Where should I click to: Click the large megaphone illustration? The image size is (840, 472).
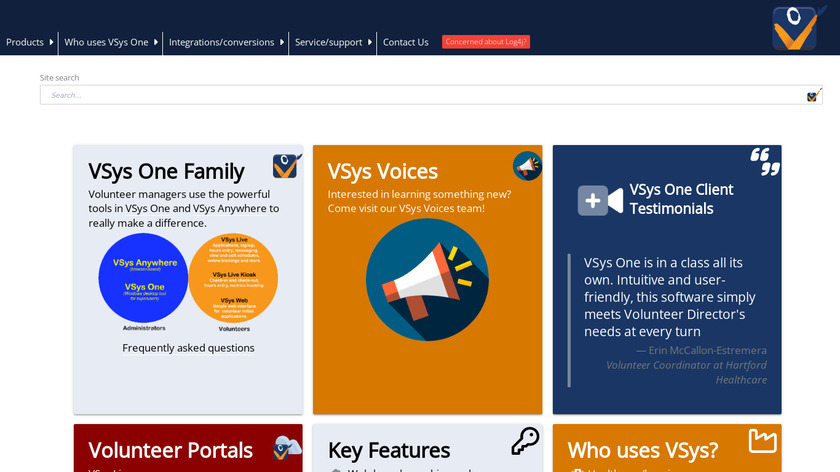(x=427, y=279)
